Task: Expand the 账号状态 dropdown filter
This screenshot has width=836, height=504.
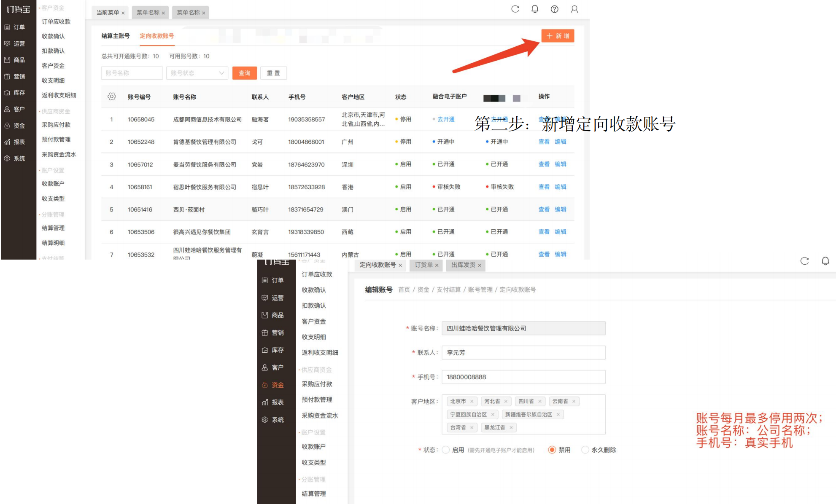Action: coord(197,73)
